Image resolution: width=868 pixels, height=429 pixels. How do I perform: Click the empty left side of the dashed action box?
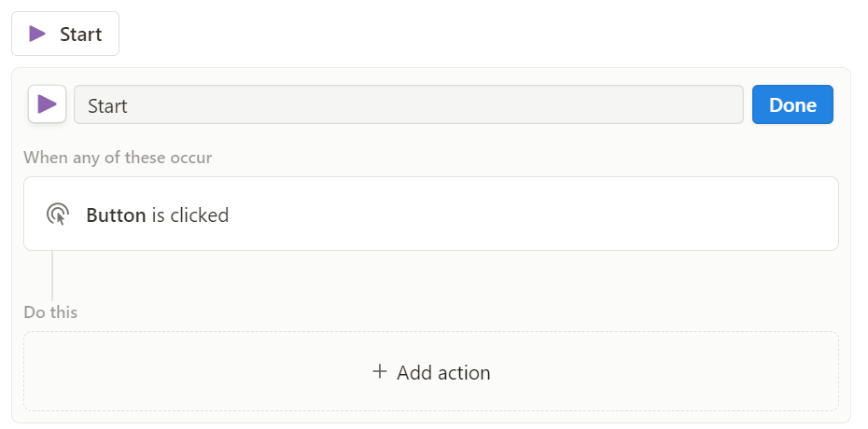(x=166, y=371)
